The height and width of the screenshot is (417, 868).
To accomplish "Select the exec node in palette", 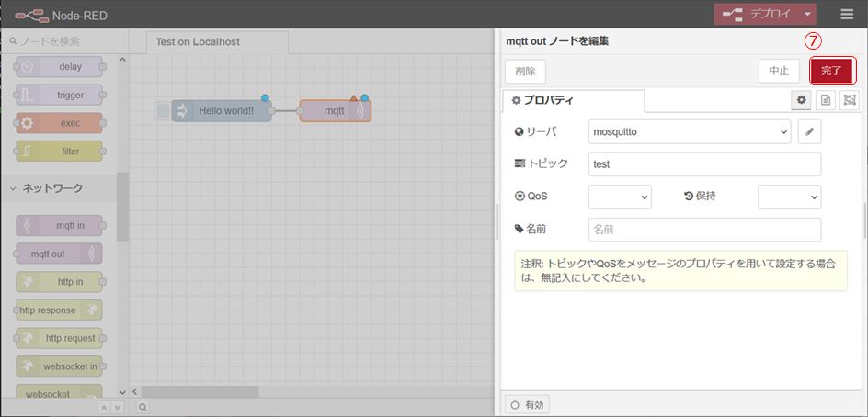I will 60,123.
